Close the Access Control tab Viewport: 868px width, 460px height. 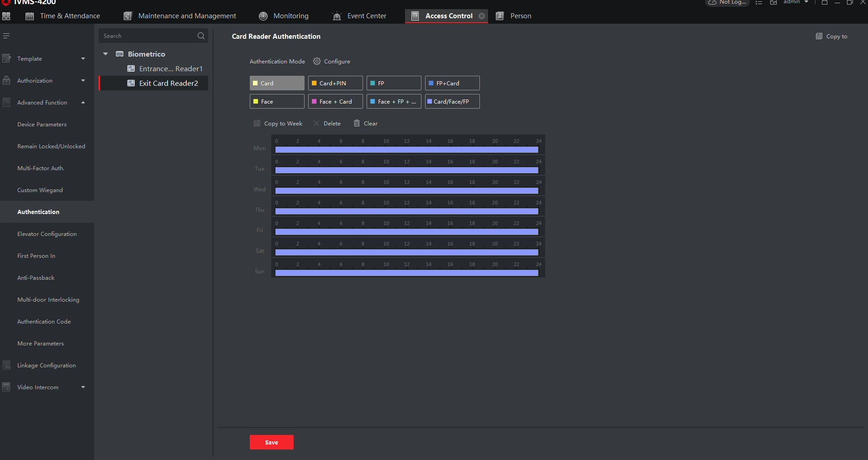482,16
